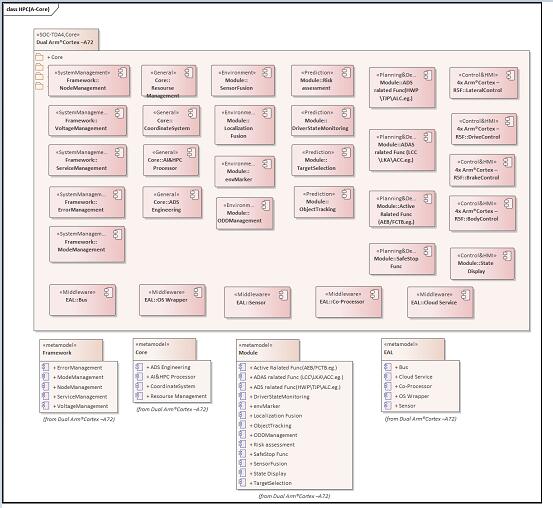Click the component icon on the NodeManagement box

tap(122, 73)
